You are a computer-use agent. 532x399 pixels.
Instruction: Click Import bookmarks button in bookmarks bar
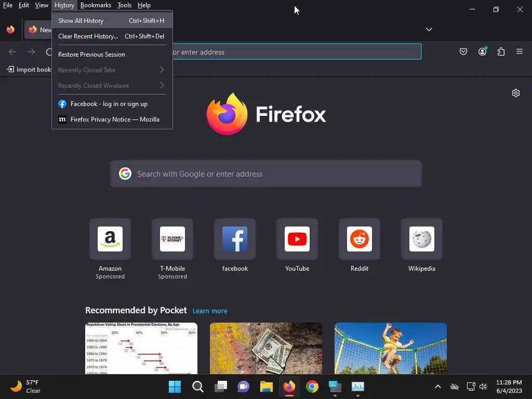pos(29,70)
